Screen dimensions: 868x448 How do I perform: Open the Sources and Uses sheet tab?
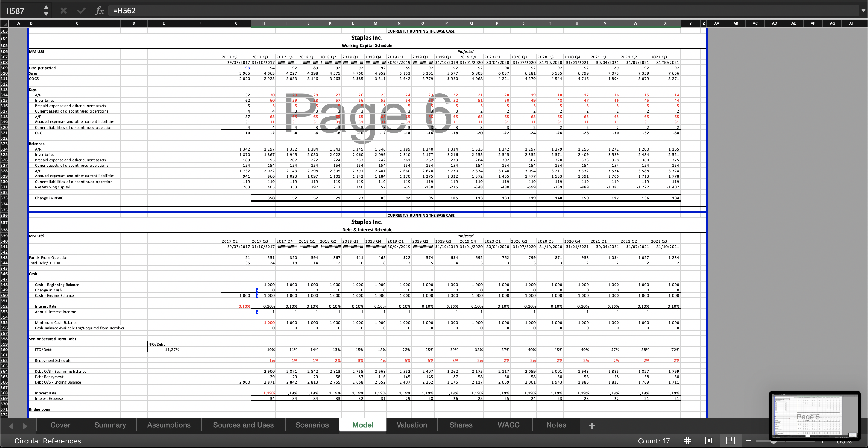coord(243,425)
